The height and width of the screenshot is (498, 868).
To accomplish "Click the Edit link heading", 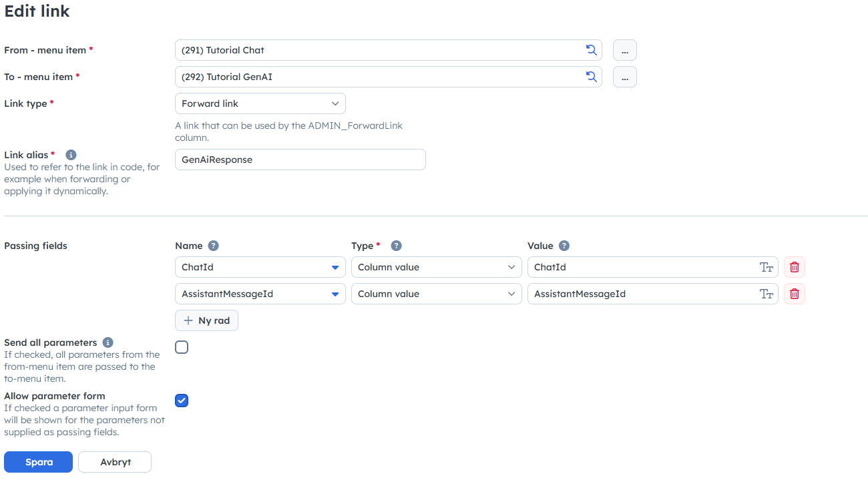I will click(37, 11).
